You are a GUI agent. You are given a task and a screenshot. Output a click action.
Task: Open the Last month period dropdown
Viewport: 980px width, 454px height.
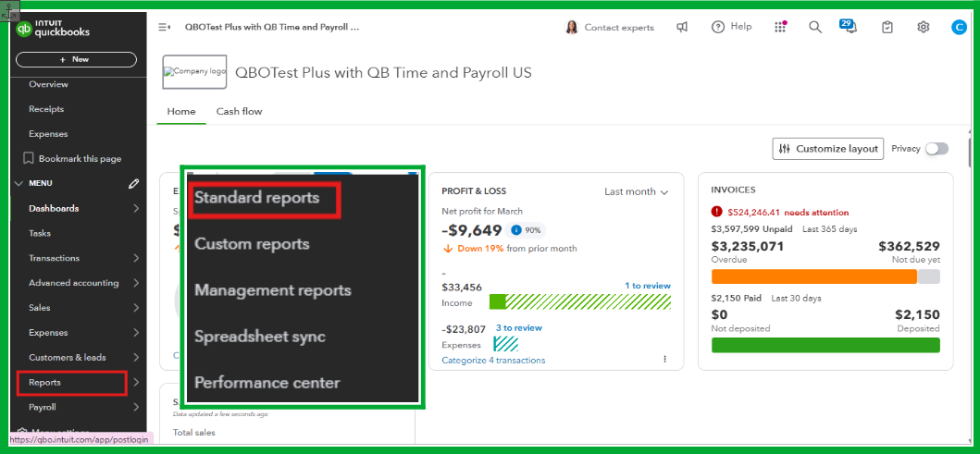pos(637,191)
